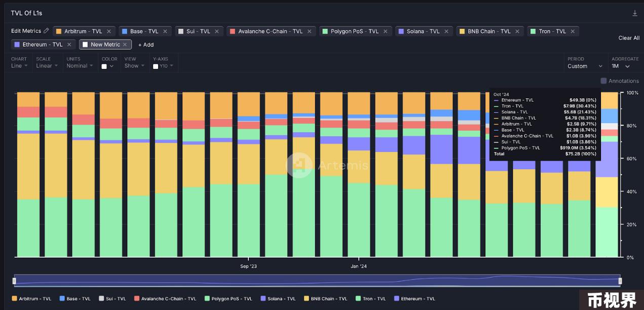The width and height of the screenshot is (644, 310).
Task: Remove the Polygon PoS - TVL chip
Action: click(385, 31)
